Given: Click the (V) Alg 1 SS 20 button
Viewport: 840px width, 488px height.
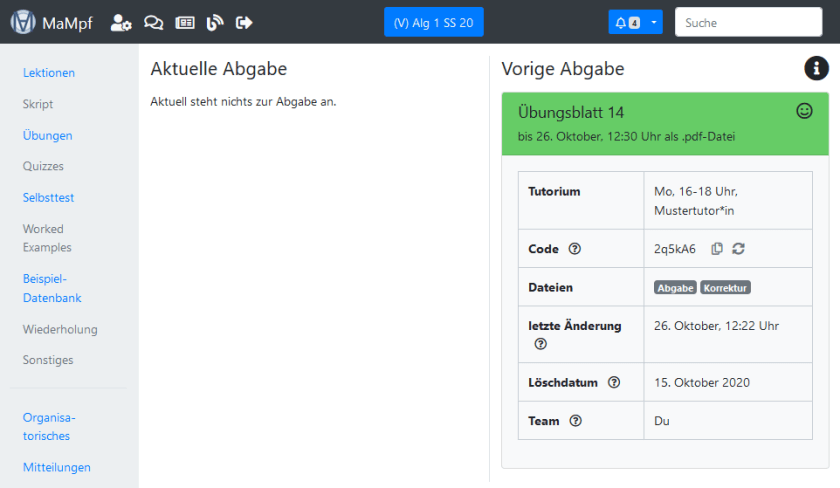Looking at the screenshot, I should click(x=433, y=22).
